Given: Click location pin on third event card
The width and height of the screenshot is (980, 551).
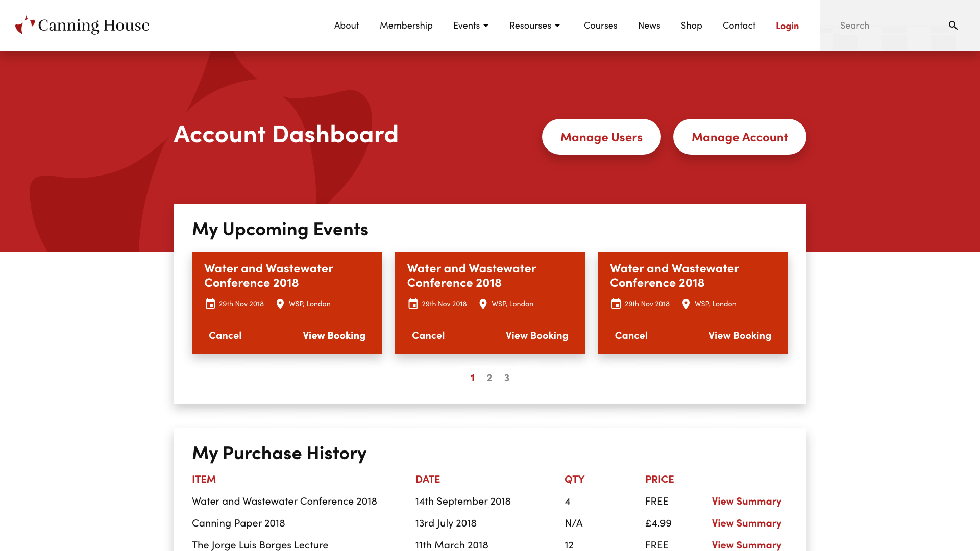Looking at the screenshot, I should pos(686,304).
